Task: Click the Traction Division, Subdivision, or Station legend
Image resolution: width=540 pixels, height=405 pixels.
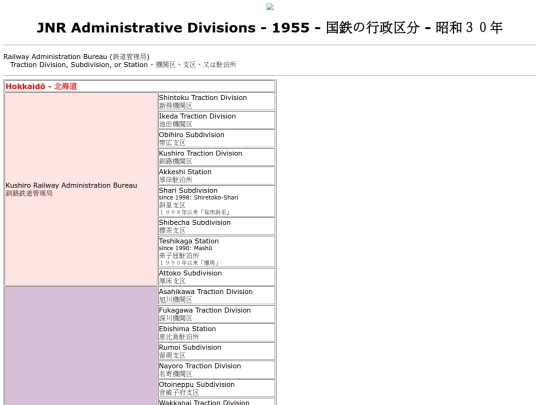Action: pos(123,65)
